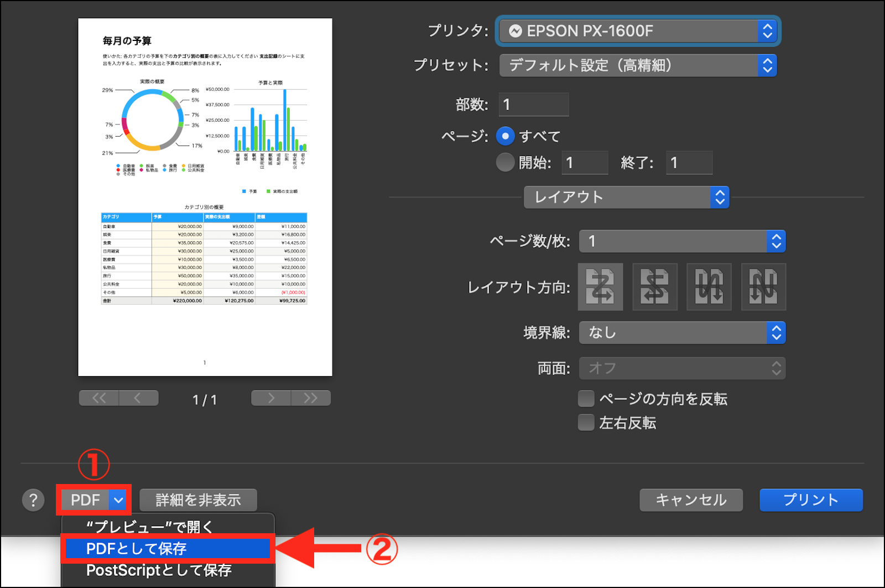
Task: Select the fourth reversed-N layout direction icon
Action: click(x=763, y=287)
